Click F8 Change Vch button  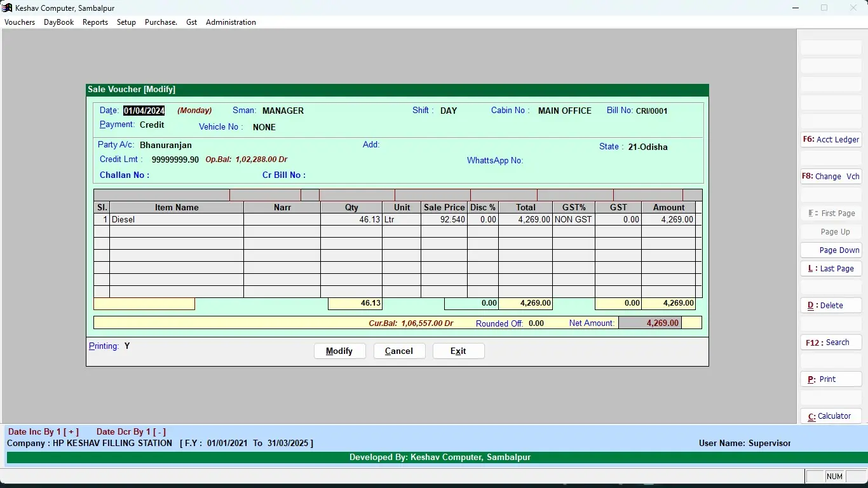pyautogui.click(x=831, y=177)
